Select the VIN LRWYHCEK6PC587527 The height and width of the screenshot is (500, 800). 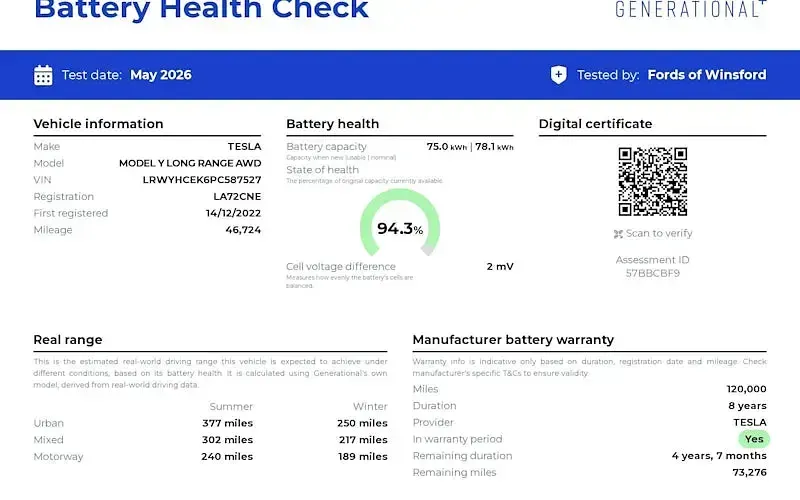tap(202, 180)
